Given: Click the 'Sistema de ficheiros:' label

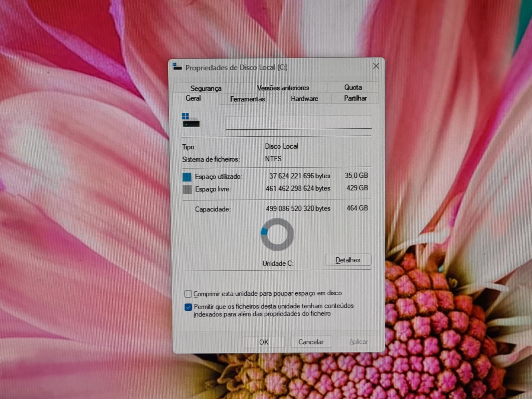Looking at the screenshot, I should (x=211, y=159).
